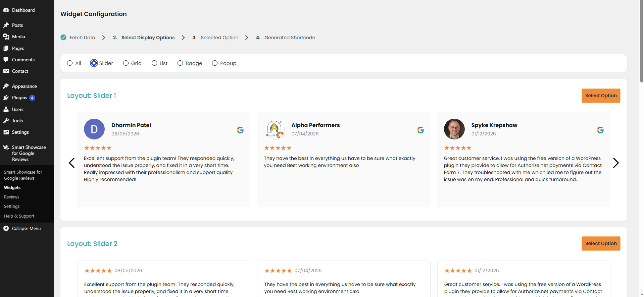The width and height of the screenshot is (644, 297).
Task: Go to the Fetch Data step
Action: pos(82,38)
